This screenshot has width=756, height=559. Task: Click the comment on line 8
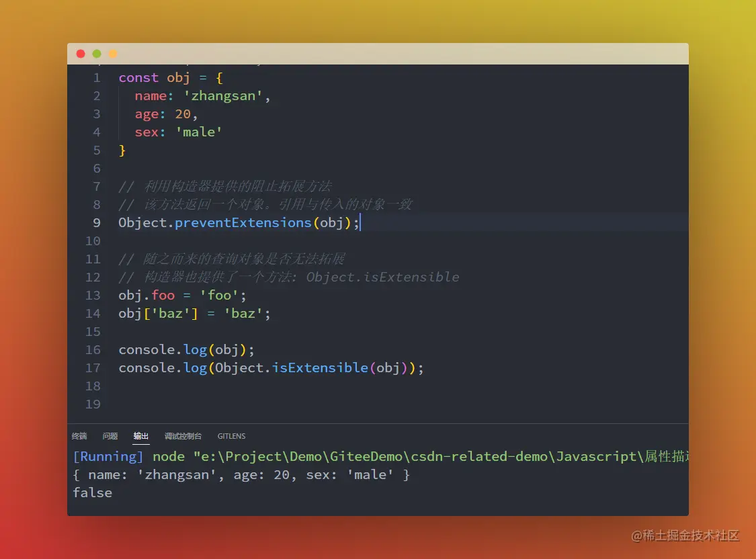(x=265, y=205)
